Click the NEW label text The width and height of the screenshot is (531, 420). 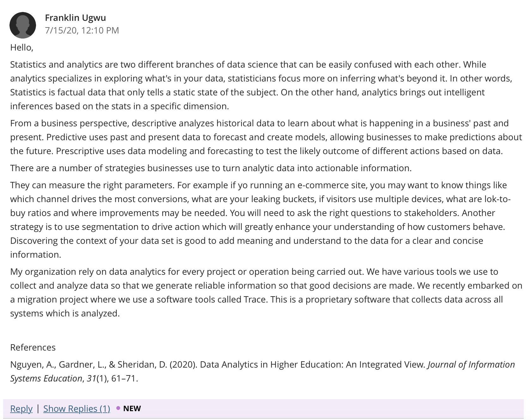point(132,408)
